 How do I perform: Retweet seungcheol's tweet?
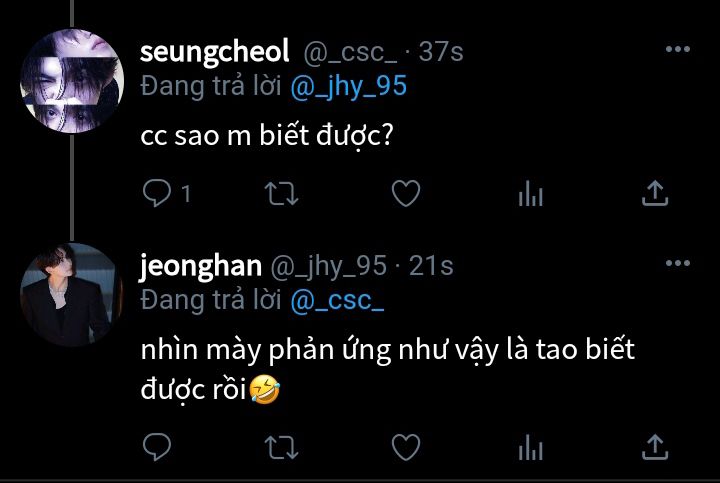tap(281, 193)
